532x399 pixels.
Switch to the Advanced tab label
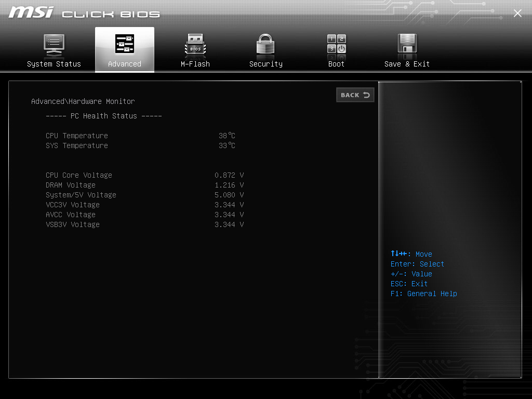[x=125, y=64]
